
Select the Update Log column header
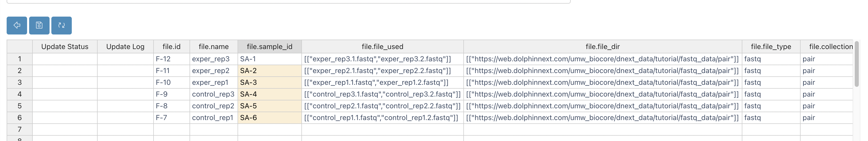125,46
